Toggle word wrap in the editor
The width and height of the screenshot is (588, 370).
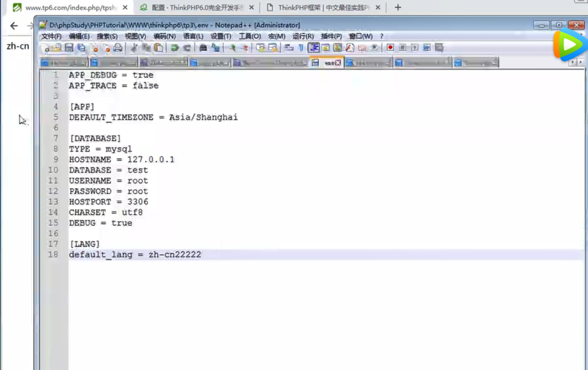pos(288,48)
